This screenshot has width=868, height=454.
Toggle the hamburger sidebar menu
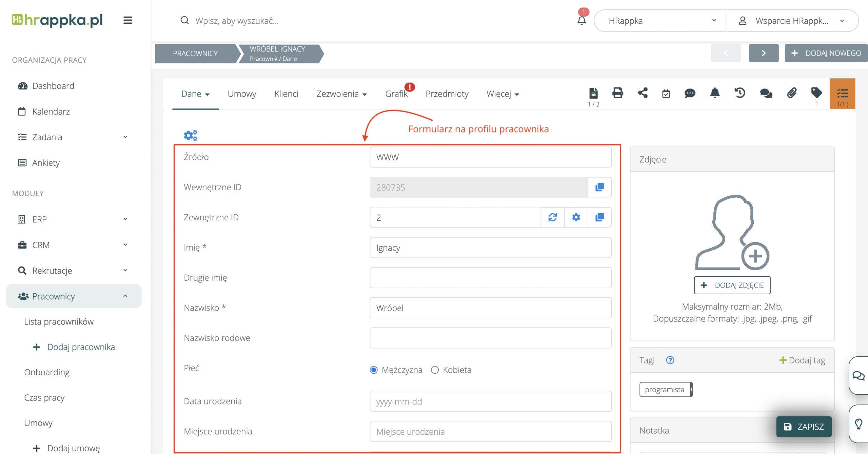tap(127, 20)
